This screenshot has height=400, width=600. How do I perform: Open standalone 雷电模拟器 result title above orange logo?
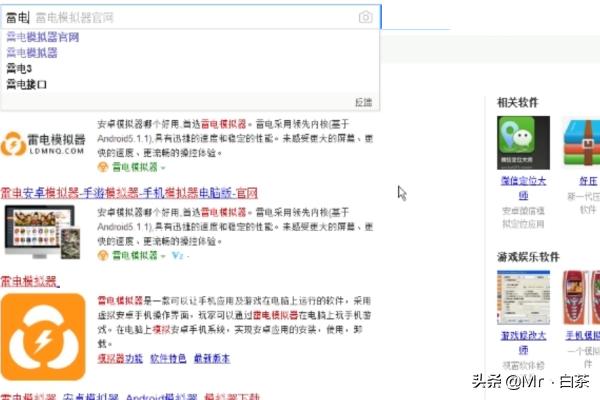(x=30, y=281)
